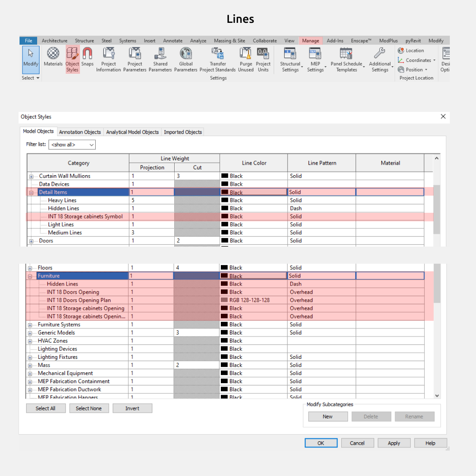Open the Materials browser

[x=53, y=57]
